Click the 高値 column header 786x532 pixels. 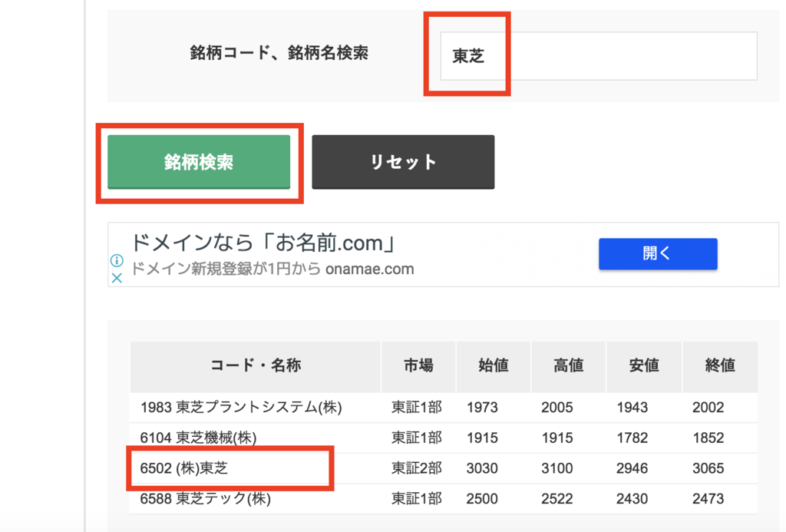[x=569, y=365]
